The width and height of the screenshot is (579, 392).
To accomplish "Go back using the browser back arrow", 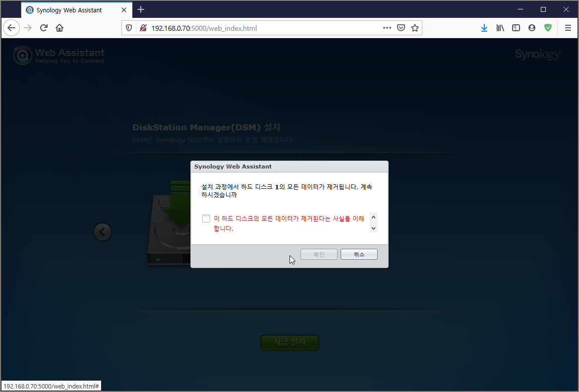I will point(11,28).
